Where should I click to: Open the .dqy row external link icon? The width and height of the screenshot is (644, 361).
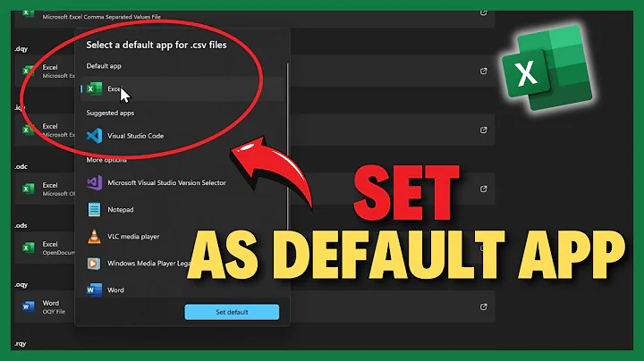483,71
